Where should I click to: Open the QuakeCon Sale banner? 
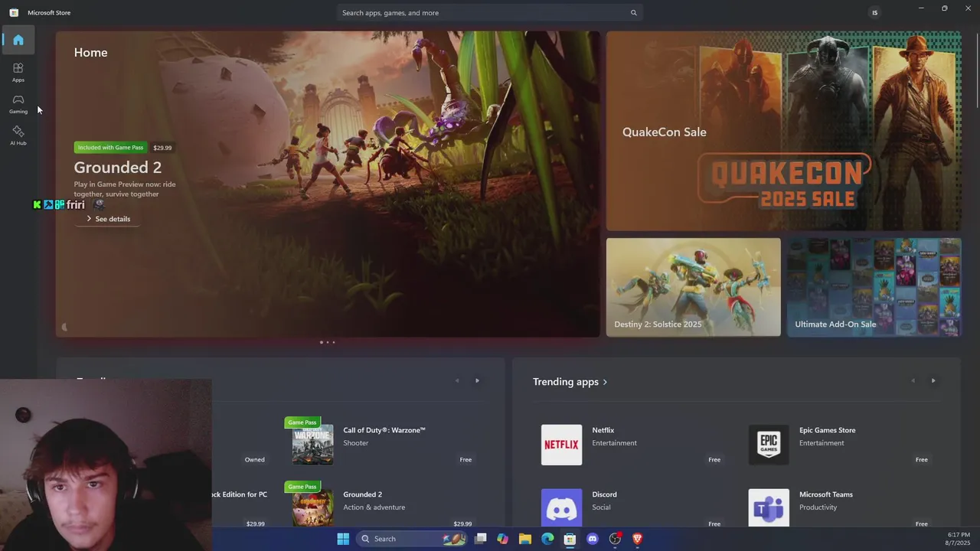click(x=783, y=131)
